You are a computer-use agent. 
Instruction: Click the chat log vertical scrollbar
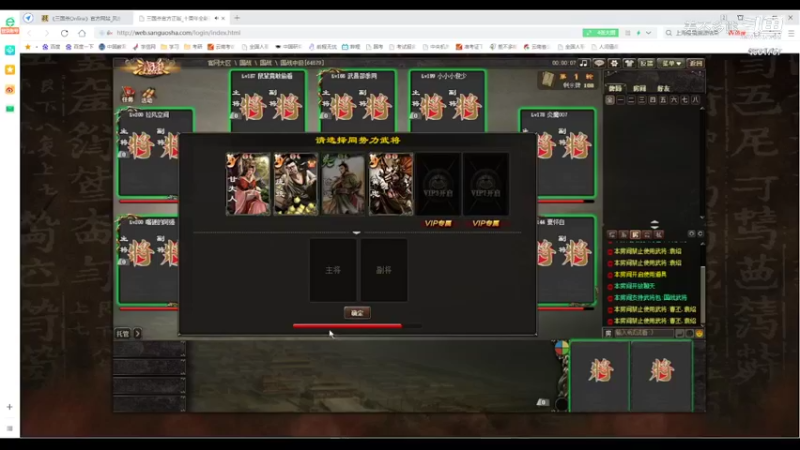[x=703, y=294]
